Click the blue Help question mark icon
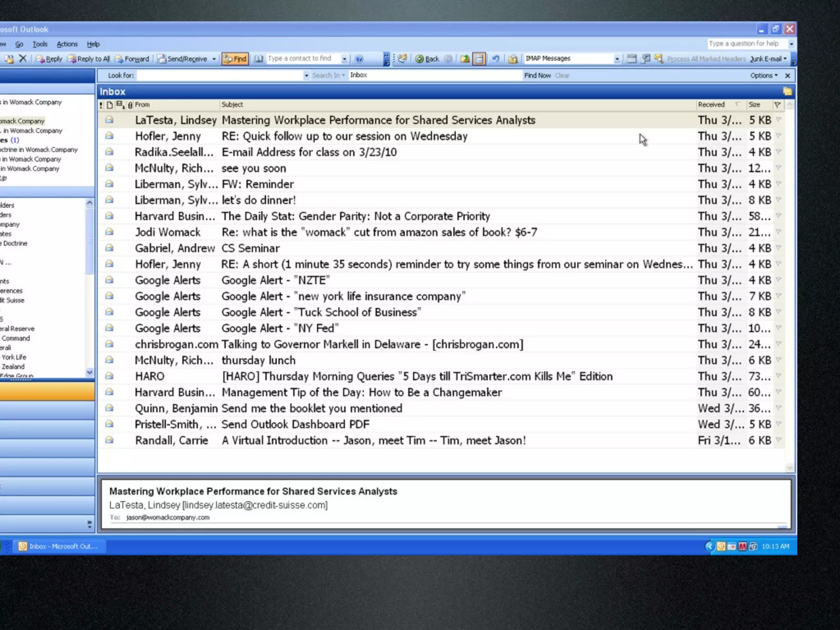Image resolution: width=840 pixels, height=630 pixels. click(x=359, y=59)
